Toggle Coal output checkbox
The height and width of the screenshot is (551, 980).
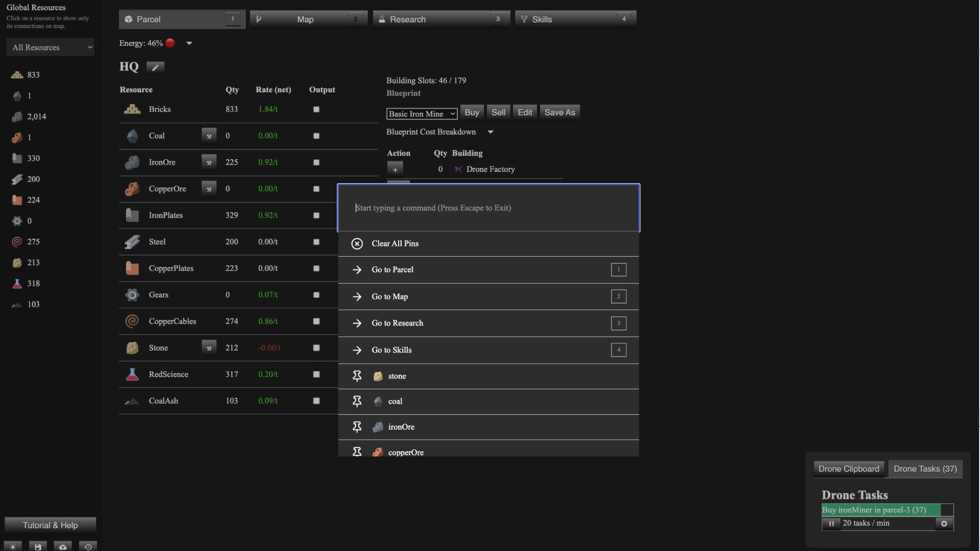pos(316,136)
